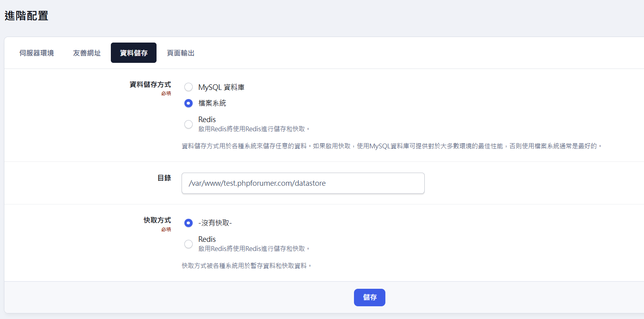
Task: Click the 必填 marker below 快取方式
Action: [x=166, y=230]
